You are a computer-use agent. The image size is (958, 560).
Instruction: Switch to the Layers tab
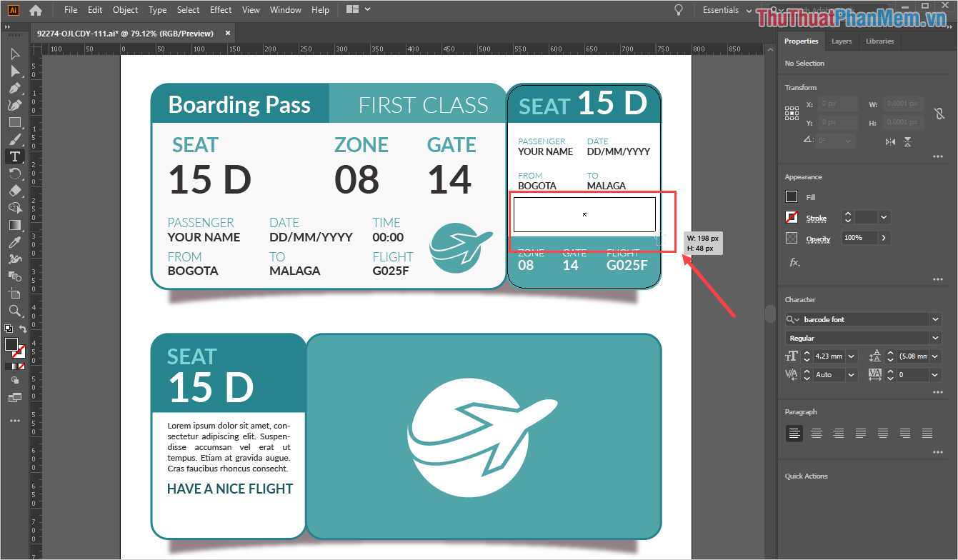(841, 41)
